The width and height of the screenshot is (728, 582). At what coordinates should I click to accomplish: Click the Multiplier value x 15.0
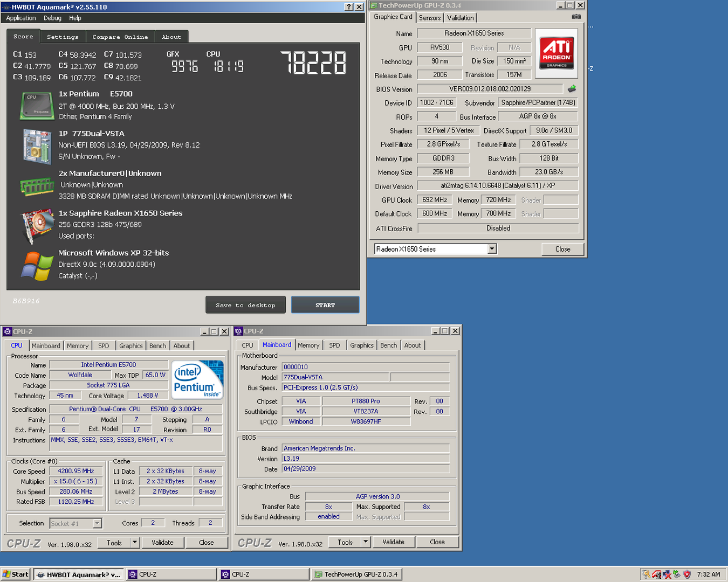(x=75, y=481)
